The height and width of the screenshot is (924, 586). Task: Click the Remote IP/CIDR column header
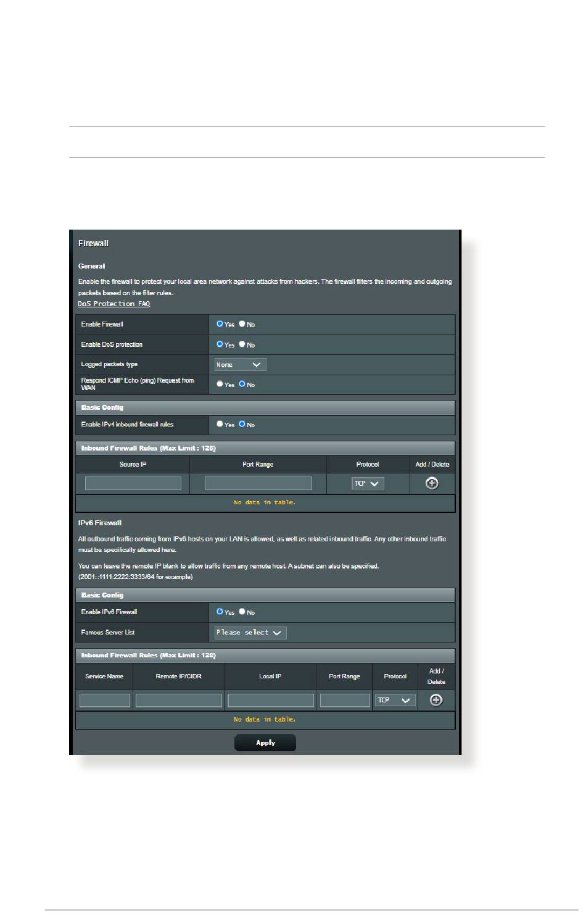coord(179,676)
